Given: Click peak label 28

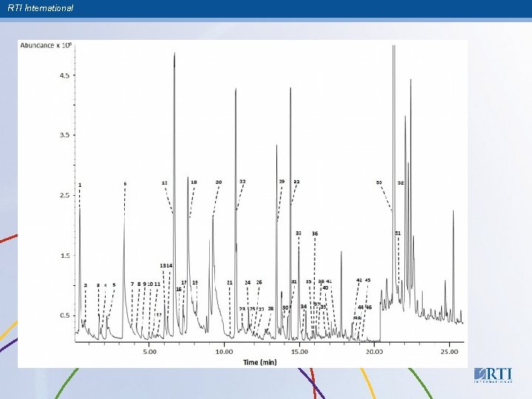Looking at the screenshot, I should 270,309.
